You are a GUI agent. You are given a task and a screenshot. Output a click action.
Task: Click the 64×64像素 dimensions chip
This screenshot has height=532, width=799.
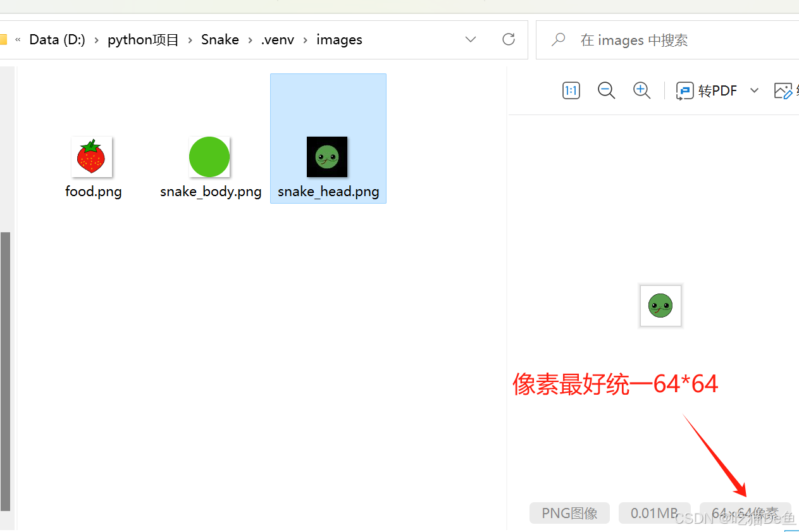[x=745, y=513]
